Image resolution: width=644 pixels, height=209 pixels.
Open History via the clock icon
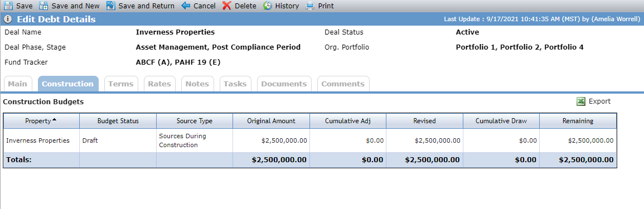(x=268, y=6)
